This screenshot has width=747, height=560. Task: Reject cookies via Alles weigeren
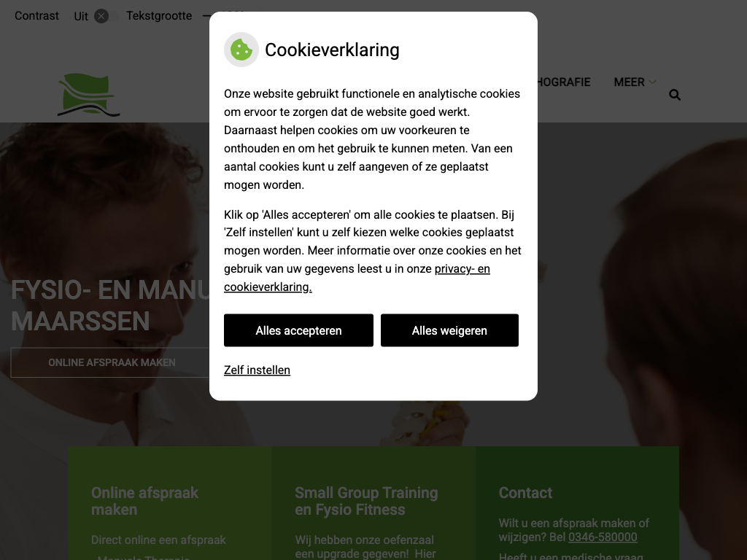click(x=449, y=330)
